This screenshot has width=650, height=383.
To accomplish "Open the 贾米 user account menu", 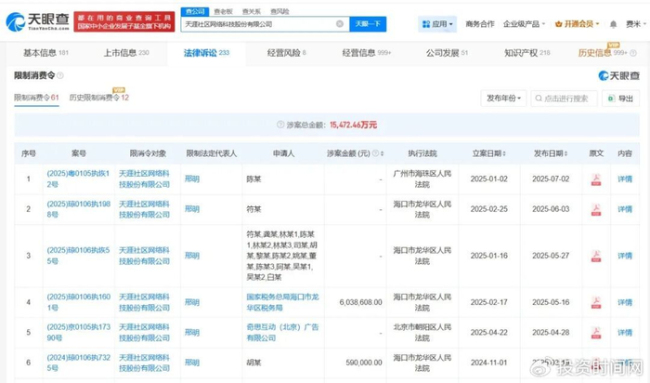I will (x=635, y=24).
